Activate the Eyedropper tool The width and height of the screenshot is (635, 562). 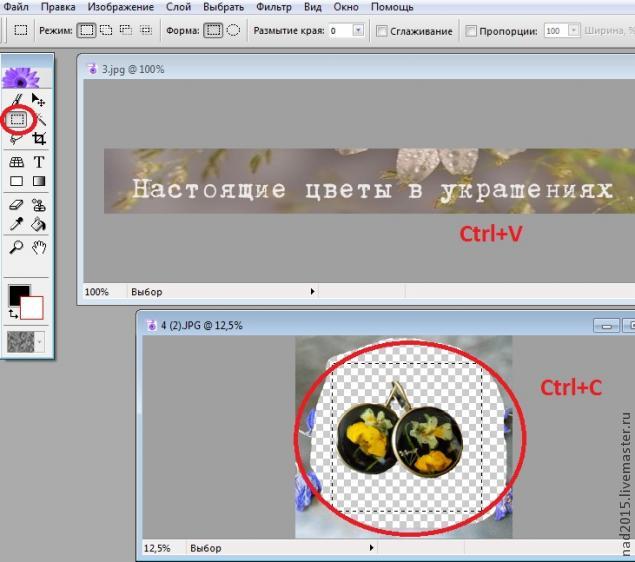click(x=17, y=225)
